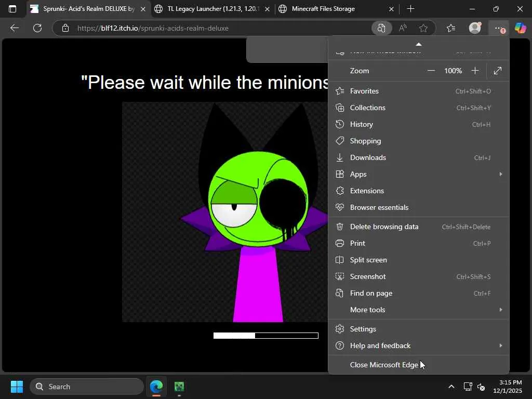Open Copilot sidebar icon
532x399 pixels.
521,28
